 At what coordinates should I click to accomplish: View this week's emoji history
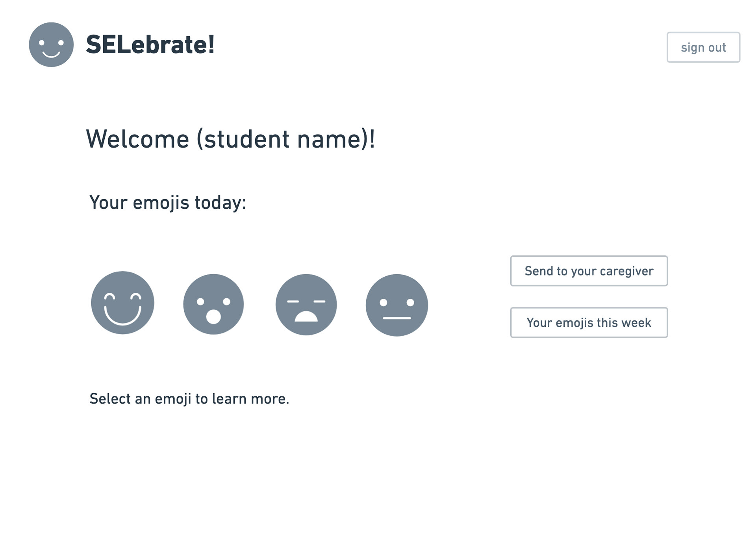click(x=589, y=322)
